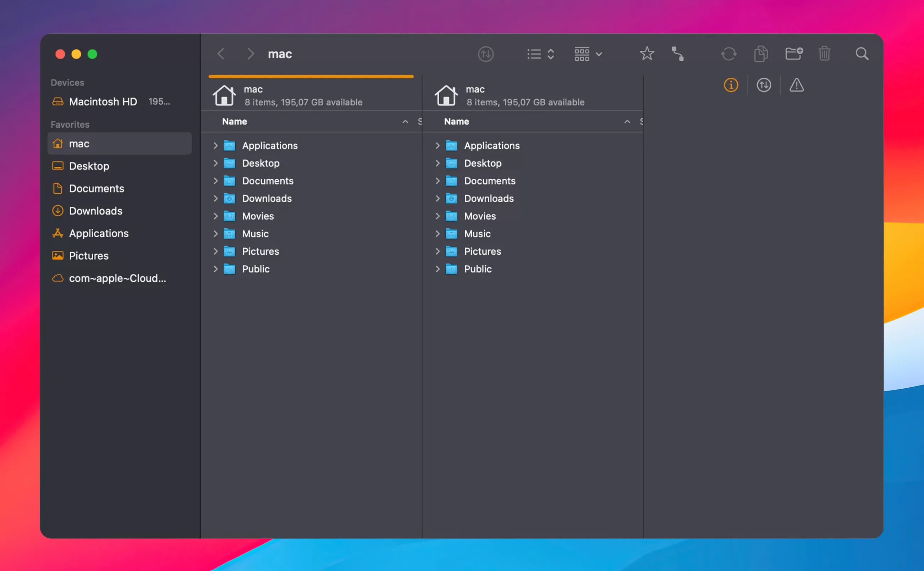Open the grid grouping dropdown

click(x=588, y=54)
